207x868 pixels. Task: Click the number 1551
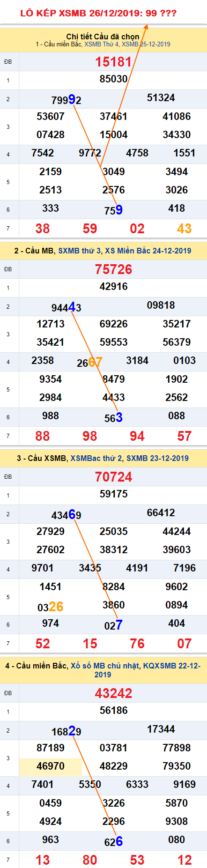[x=185, y=153]
